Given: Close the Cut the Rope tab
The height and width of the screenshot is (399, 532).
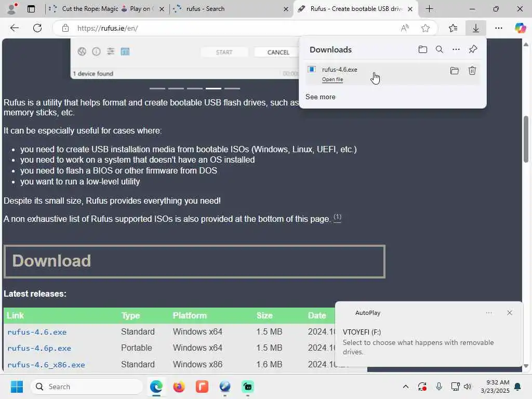Looking at the screenshot, I should [162, 9].
